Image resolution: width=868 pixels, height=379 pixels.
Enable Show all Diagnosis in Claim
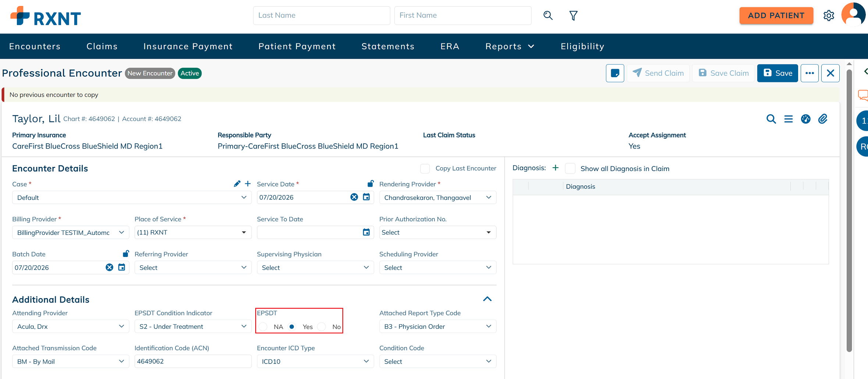click(x=570, y=169)
